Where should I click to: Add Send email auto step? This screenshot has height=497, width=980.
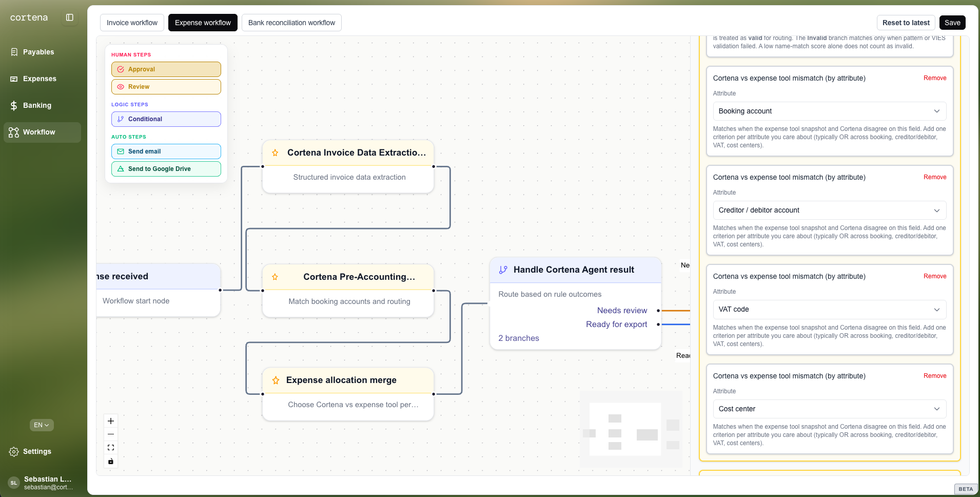(x=166, y=151)
